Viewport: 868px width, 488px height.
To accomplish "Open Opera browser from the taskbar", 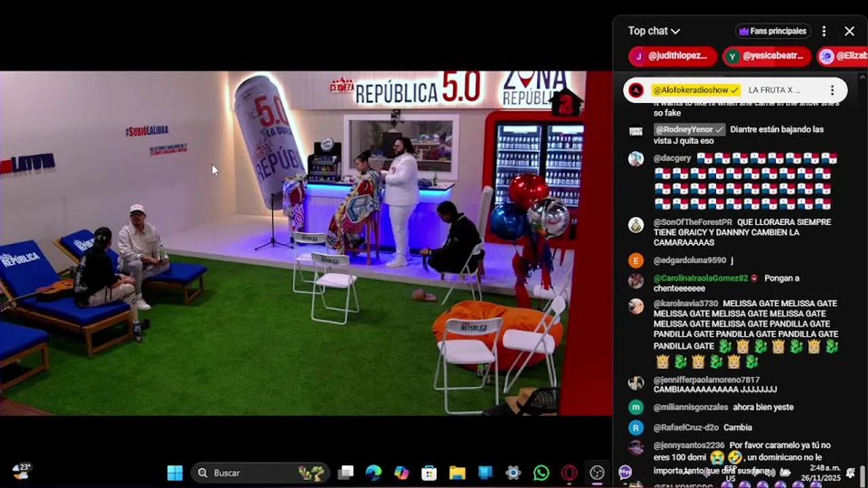I will point(569,473).
